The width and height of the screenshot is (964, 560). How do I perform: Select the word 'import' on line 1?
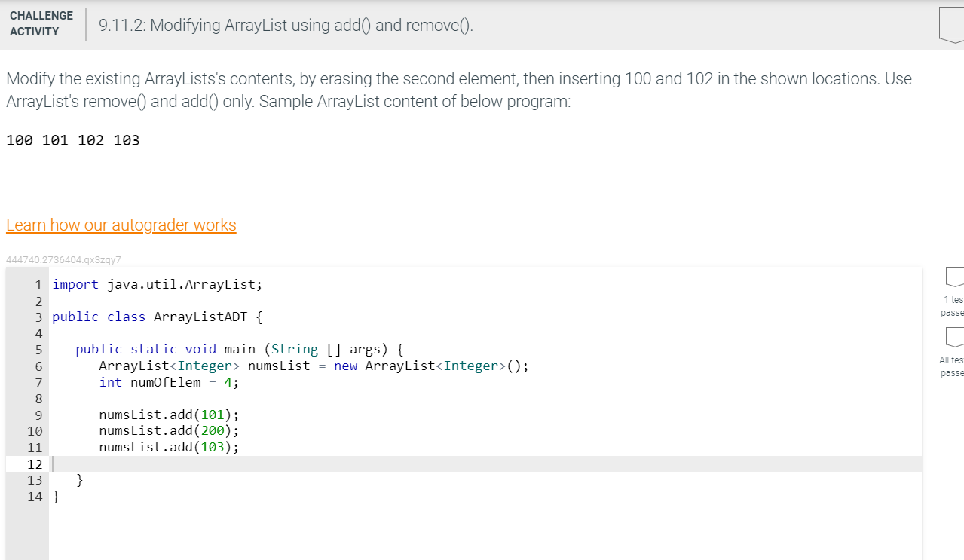click(75, 284)
